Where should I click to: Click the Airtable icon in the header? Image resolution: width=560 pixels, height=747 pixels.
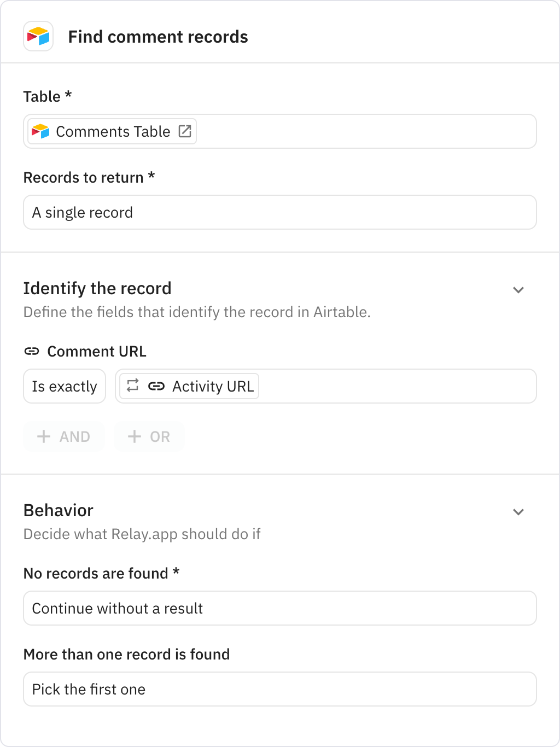pos(38,37)
